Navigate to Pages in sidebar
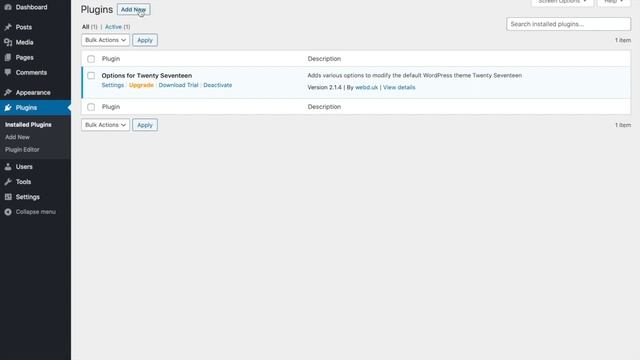 point(24,58)
